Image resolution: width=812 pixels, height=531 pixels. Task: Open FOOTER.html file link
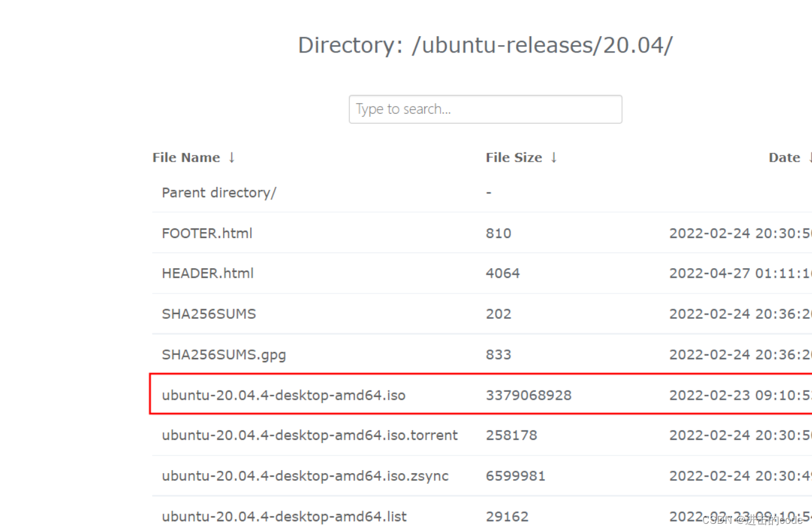click(x=207, y=233)
